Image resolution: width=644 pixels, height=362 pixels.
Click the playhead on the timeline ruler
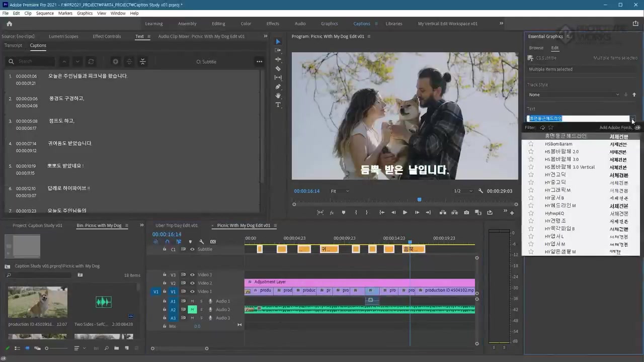point(410,242)
